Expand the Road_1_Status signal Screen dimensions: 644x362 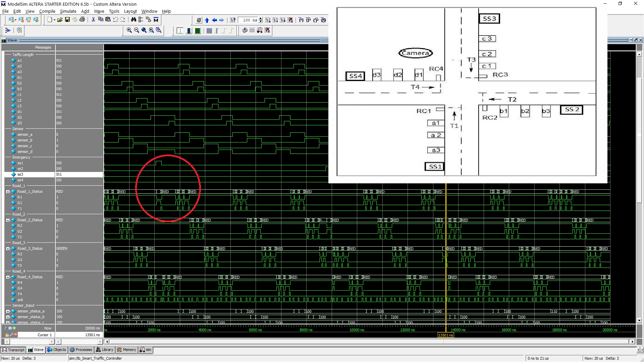(8, 192)
